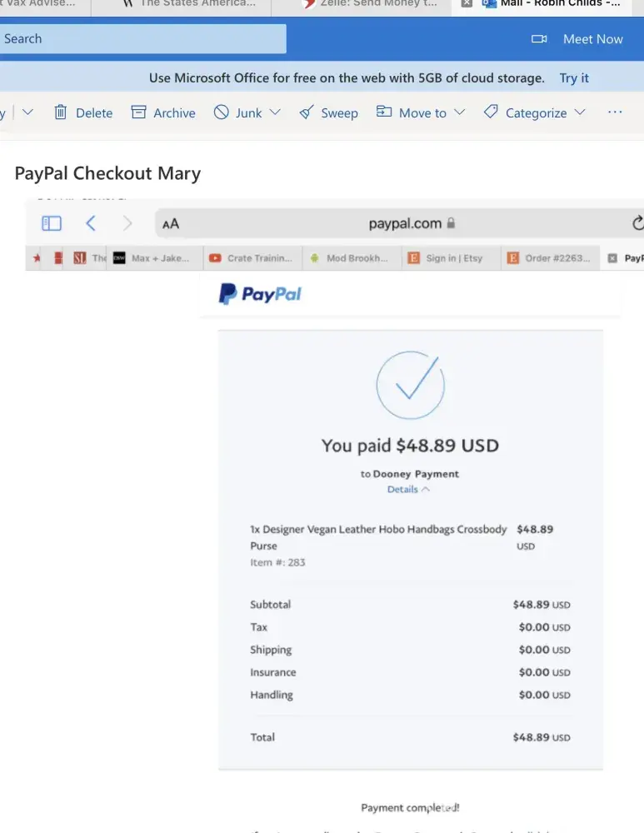Open the Categorize dropdown

tap(580, 112)
